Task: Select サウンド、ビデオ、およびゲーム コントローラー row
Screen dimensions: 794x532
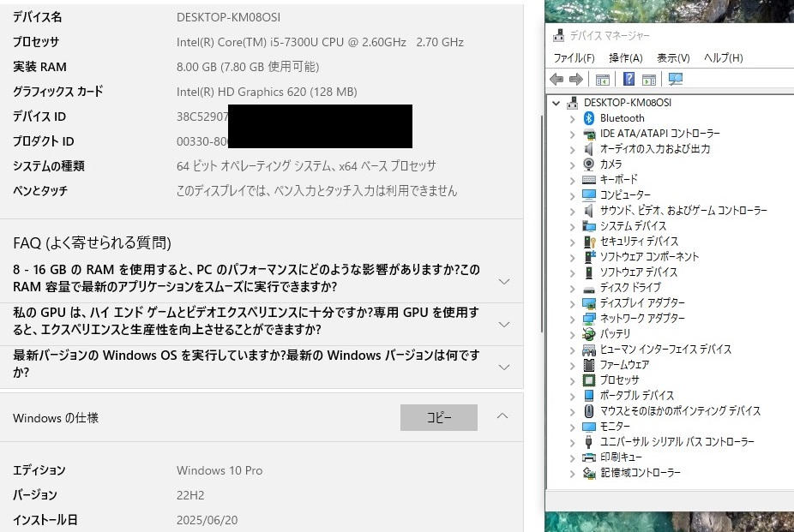Action: pos(683,211)
